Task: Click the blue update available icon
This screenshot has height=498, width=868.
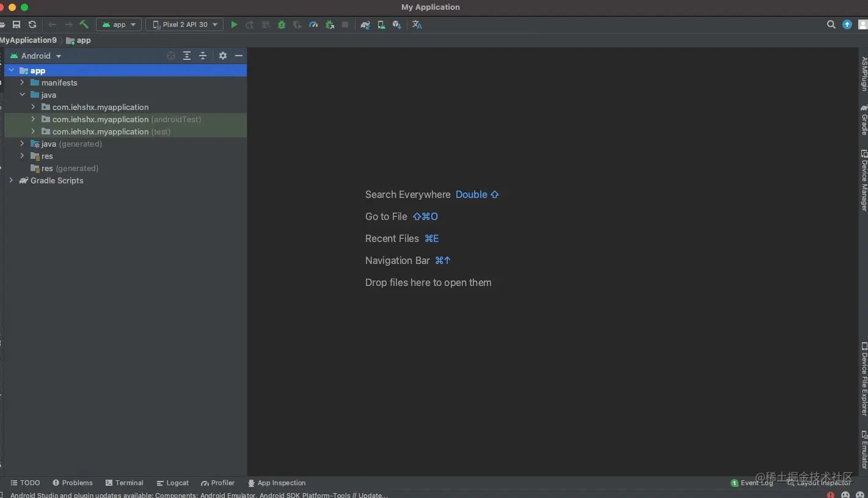Action: point(847,24)
